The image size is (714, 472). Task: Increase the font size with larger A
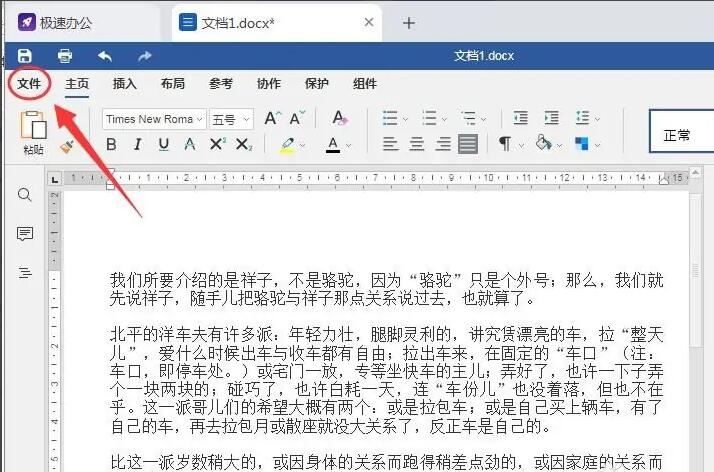point(273,118)
